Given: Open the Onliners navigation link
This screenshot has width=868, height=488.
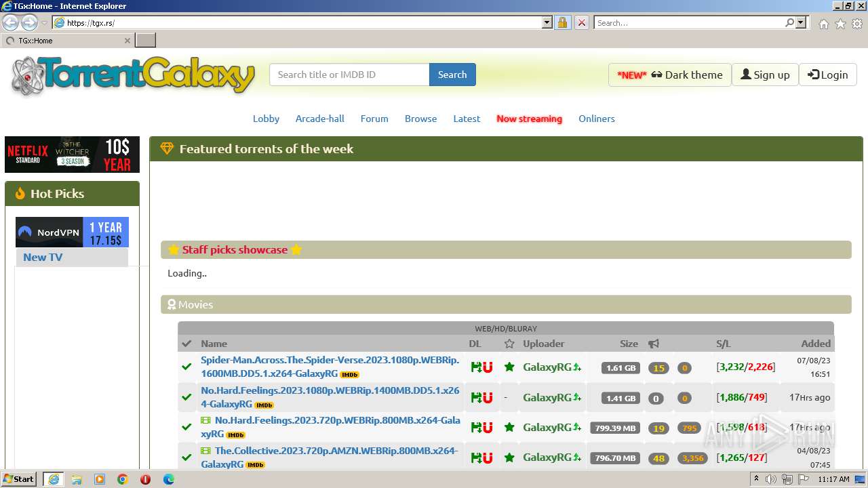Looking at the screenshot, I should (x=597, y=119).
